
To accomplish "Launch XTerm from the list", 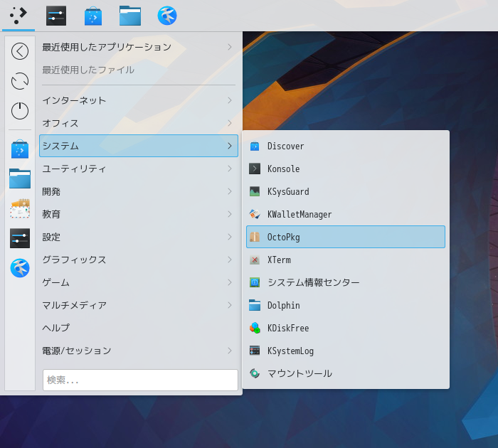I will [346, 260].
